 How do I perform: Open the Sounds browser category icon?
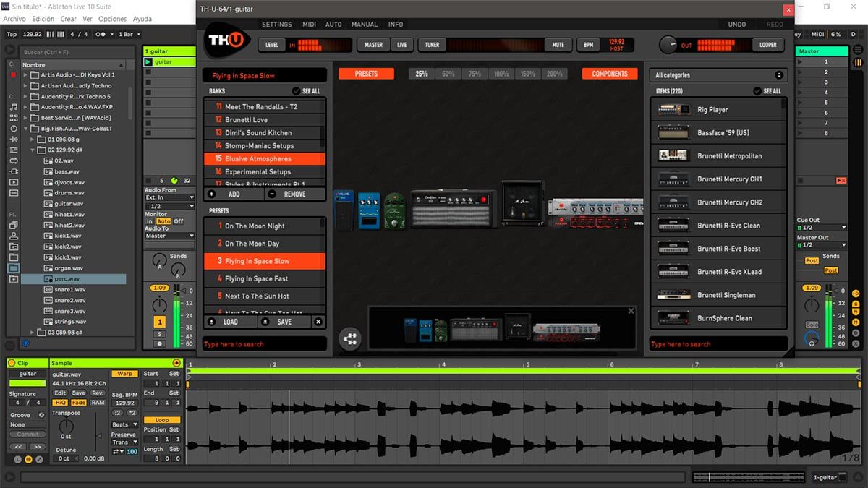13,107
